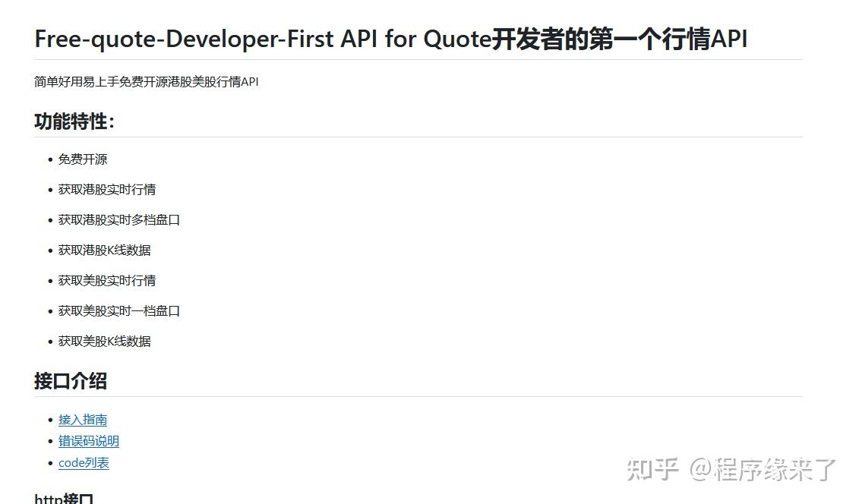Viewport: 859px width, 504px height.
Task: Click 获取美股实时一档盘口 feature entry
Action: point(119,310)
